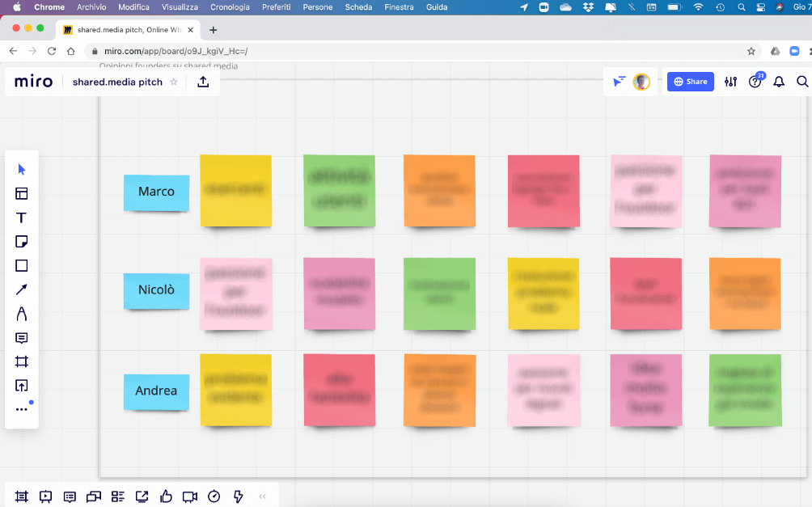Select the Connection line arrow tool

point(22,289)
